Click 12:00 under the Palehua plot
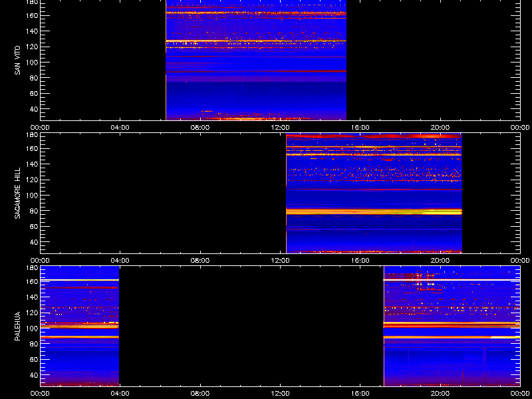This screenshot has height=399, width=532. (x=280, y=394)
